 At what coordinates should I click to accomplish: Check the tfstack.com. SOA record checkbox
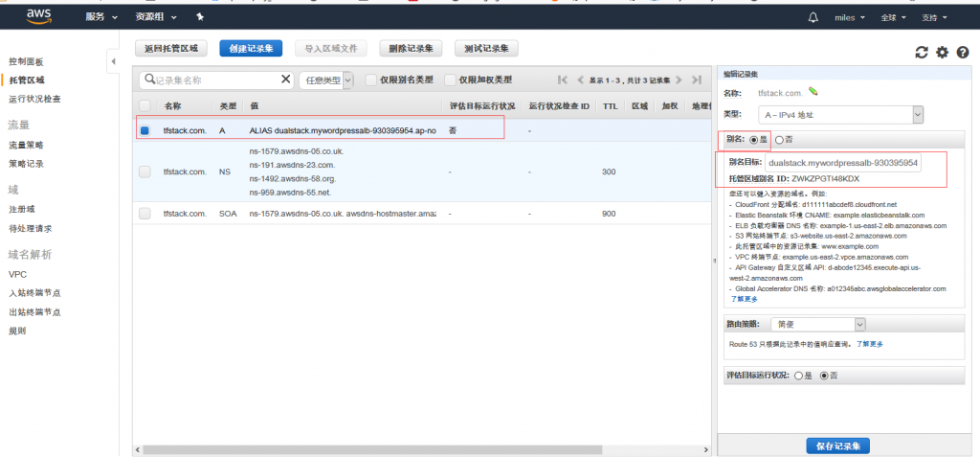pyautogui.click(x=145, y=214)
